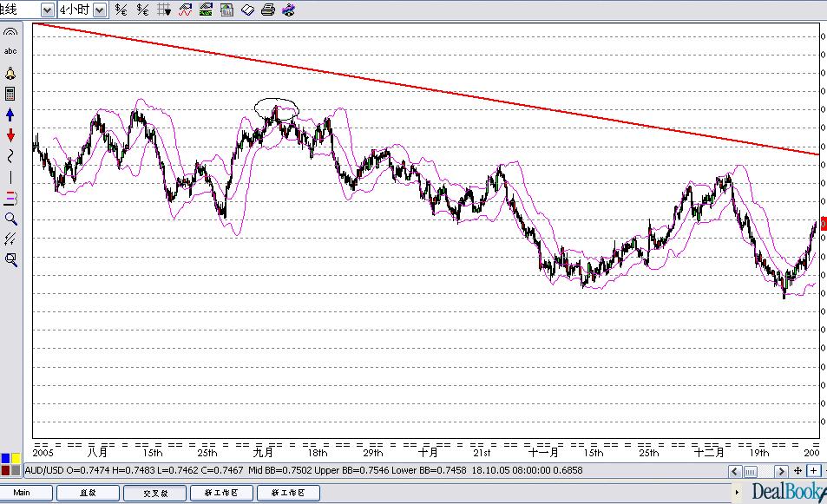The height and width of the screenshot is (504, 827).
Task: Click the 十一月 date axis label
Action: click(x=543, y=452)
